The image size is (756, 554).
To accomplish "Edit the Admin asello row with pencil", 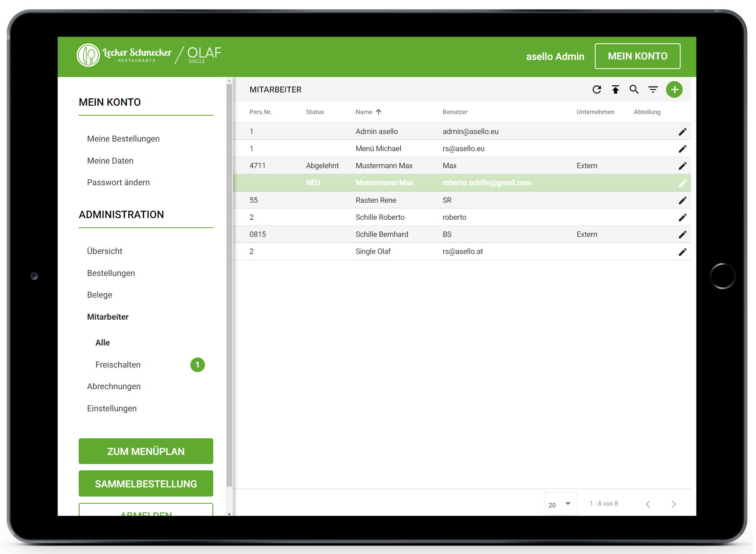I will point(682,132).
